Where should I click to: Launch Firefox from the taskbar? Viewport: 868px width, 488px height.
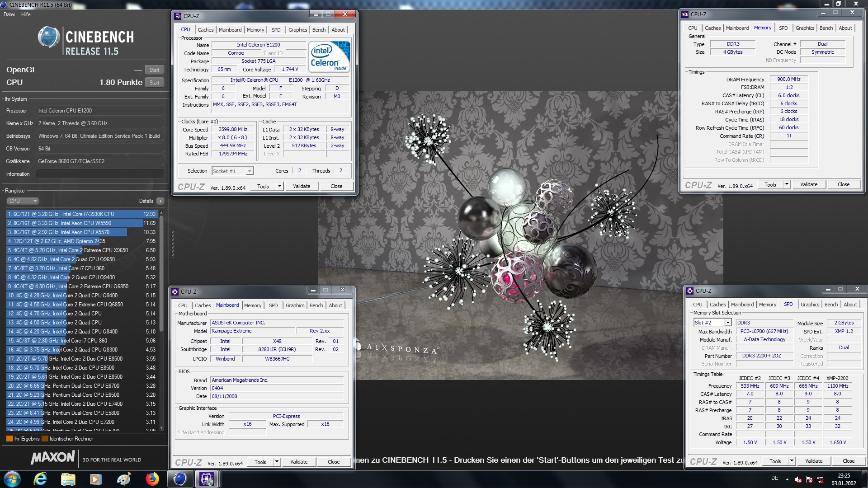pos(152,479)
